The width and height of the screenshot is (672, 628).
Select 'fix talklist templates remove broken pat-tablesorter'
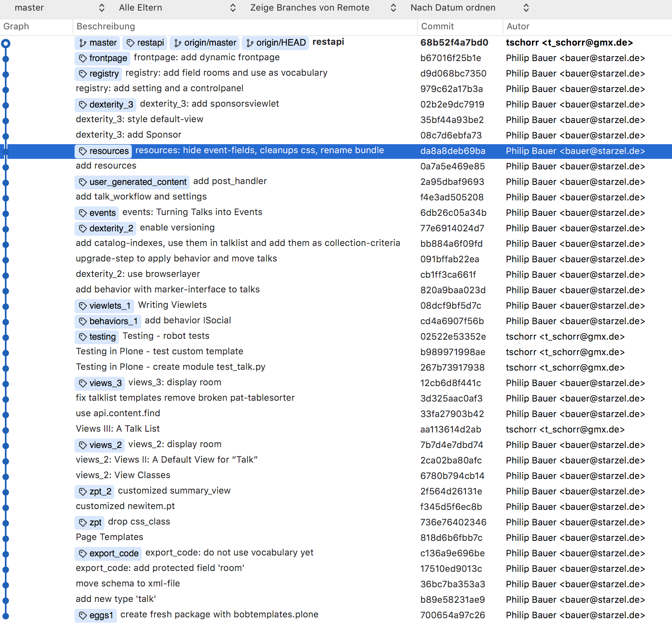[185, 398]
